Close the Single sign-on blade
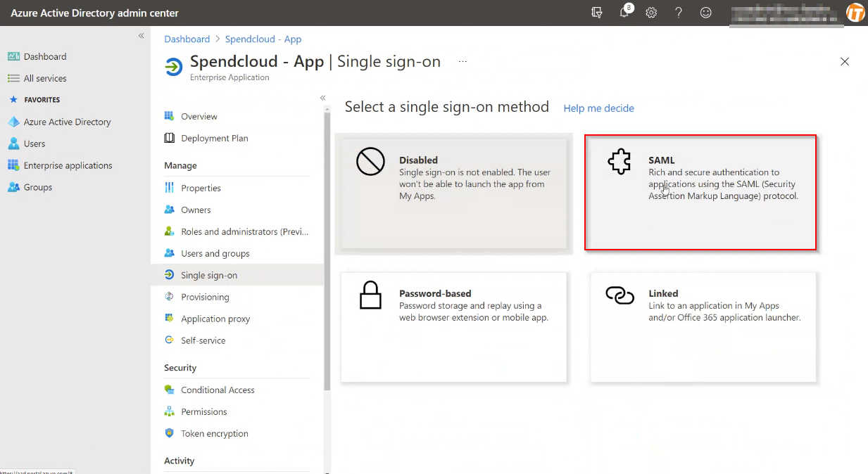 tap(845, 62)
